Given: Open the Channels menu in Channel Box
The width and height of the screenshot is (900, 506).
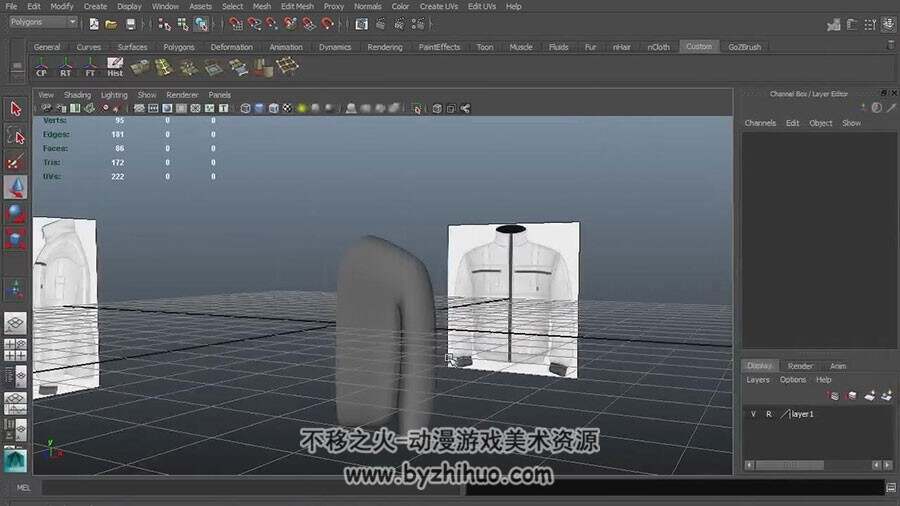Looking at the screenshot, I should [x=760, y=123].
